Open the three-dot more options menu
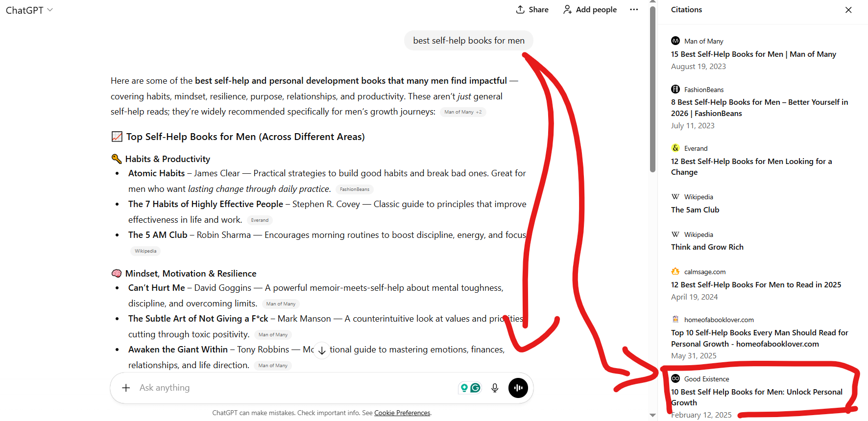The width and height of the screenshot is (868, 421). tap(634, 10)
